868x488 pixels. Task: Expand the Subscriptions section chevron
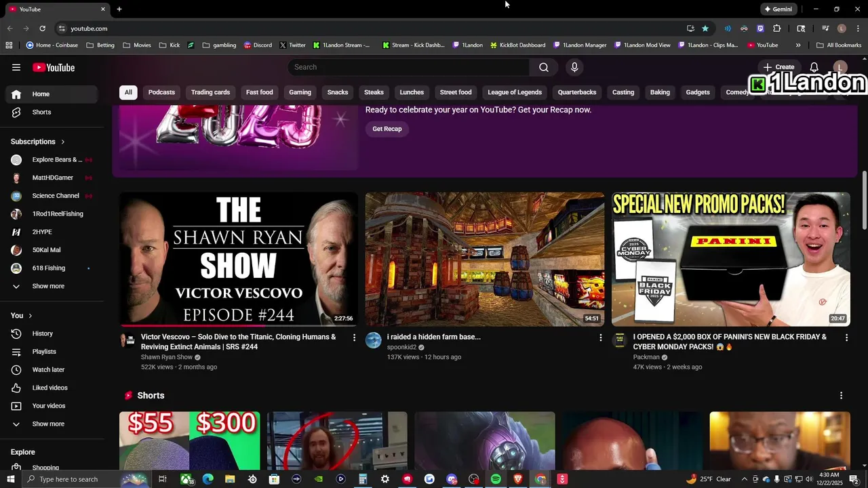(63, 142)
